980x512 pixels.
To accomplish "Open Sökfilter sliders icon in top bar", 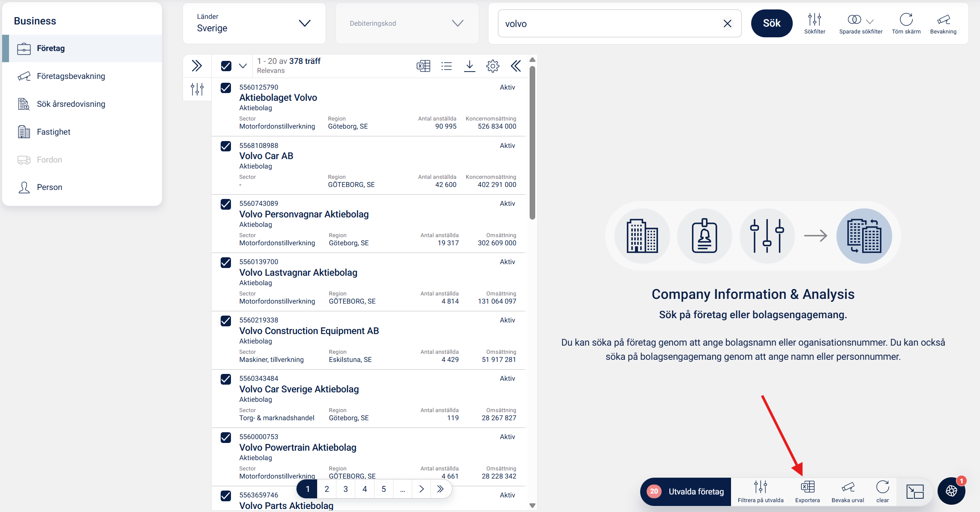I will click(x=815, y=20).
